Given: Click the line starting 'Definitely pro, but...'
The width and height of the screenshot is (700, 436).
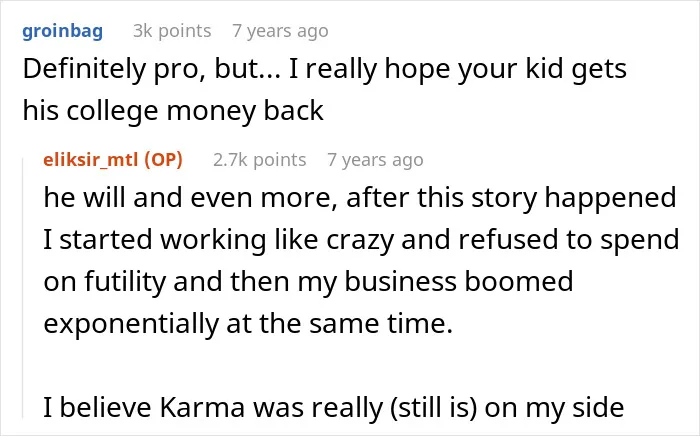Looking at the screenshot, I should pos(325,69).
